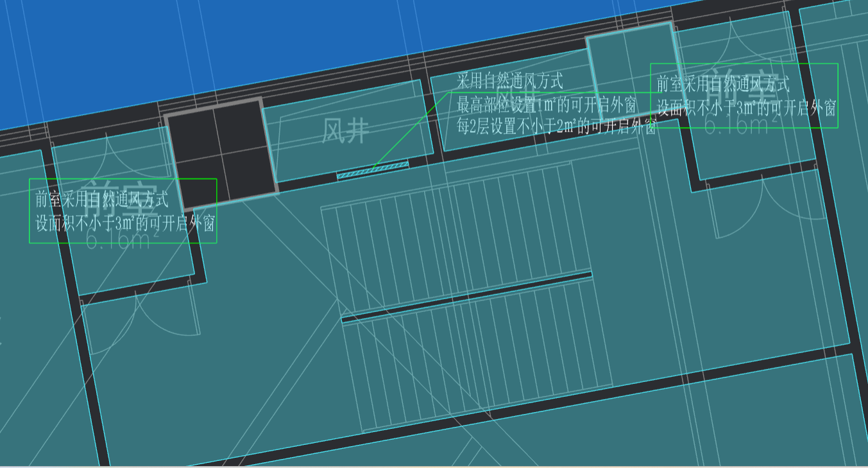Click the 最高部位设置1㎡的可开启外窗 text line
Viewport: 868px width, 468px height.
click(546, 104)
